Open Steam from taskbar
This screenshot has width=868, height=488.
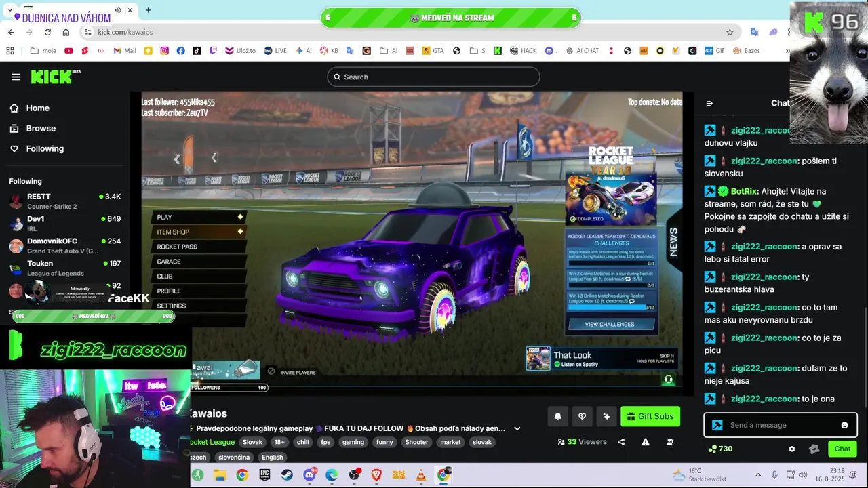click(x=287, y=475)
